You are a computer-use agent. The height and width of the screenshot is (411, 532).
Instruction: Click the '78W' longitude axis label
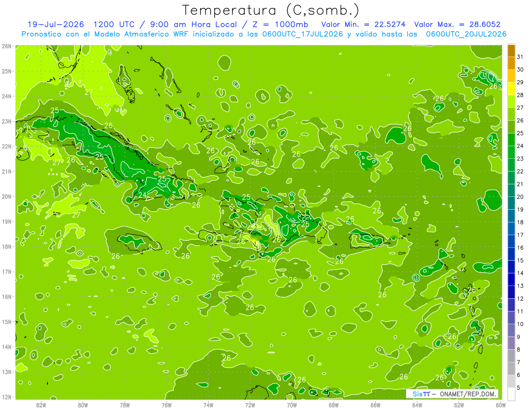click(x=125, y=405)
